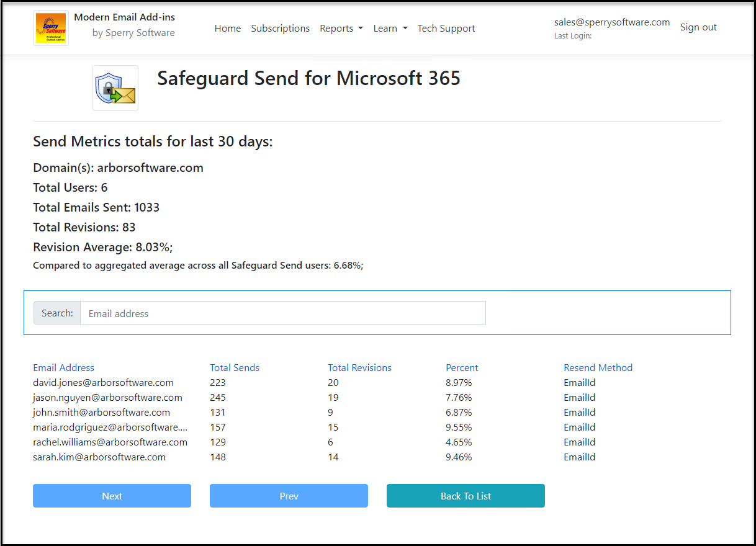Click the Modern Email Add-ins brand title
This screenshot has width=756, height=546.
point(124,17)
